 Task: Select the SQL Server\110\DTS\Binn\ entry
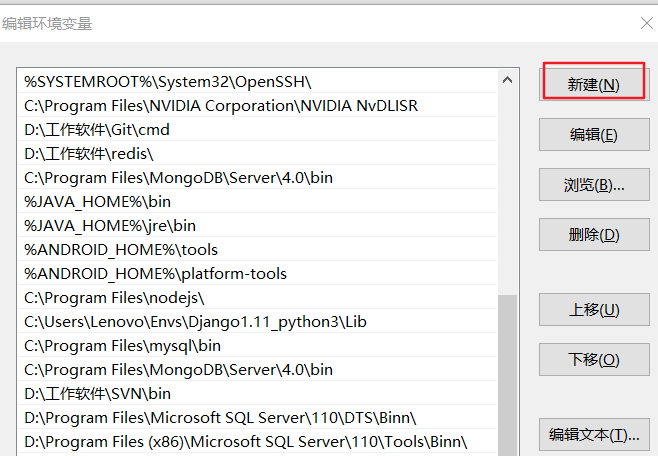coord(257,417)
